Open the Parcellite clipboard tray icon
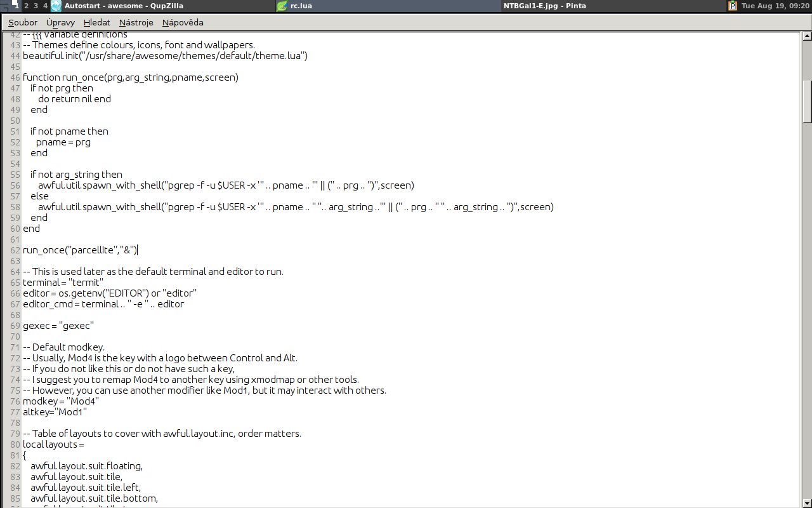Viewport: 812px width, 508px height. click(733, 6)
